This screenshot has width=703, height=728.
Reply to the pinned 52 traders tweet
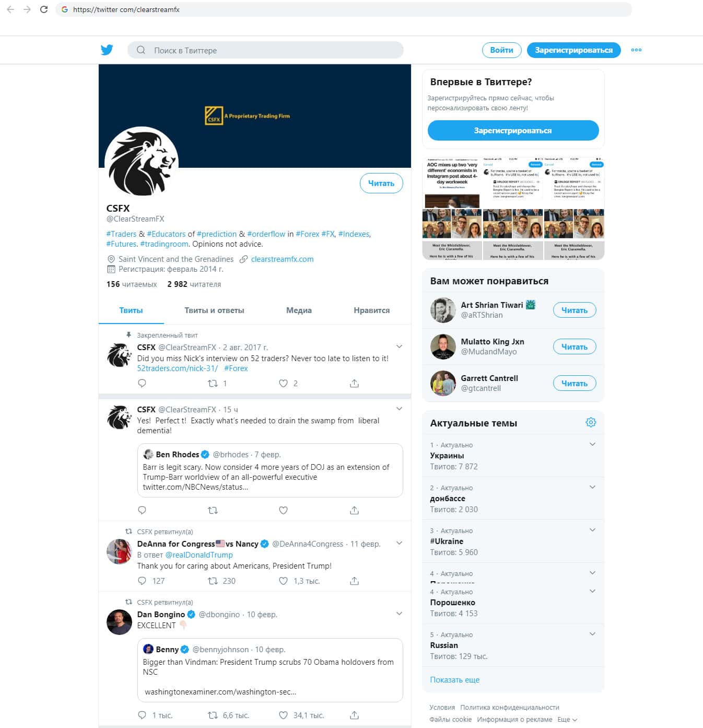(x=142, y=383)
